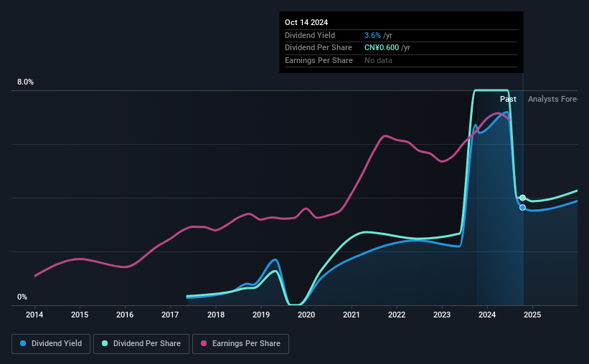The image size is (589, 364).
Task: Click the teal Dividend Per Share legend dot
Action: click(105, 343)
